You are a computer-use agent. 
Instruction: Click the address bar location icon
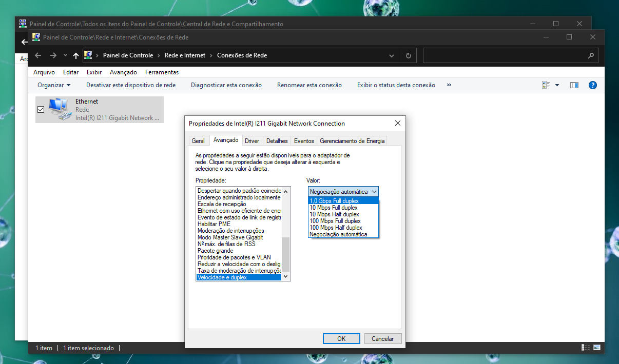click(x=88, y=55)
